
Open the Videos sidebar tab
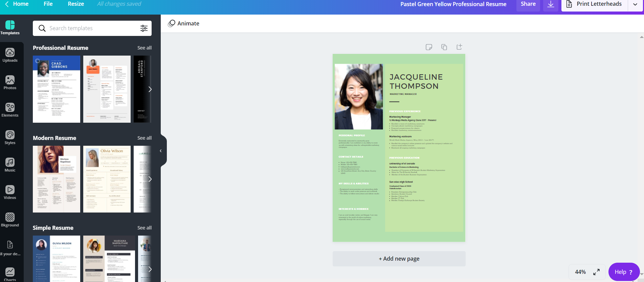click(x=10, y=193)
